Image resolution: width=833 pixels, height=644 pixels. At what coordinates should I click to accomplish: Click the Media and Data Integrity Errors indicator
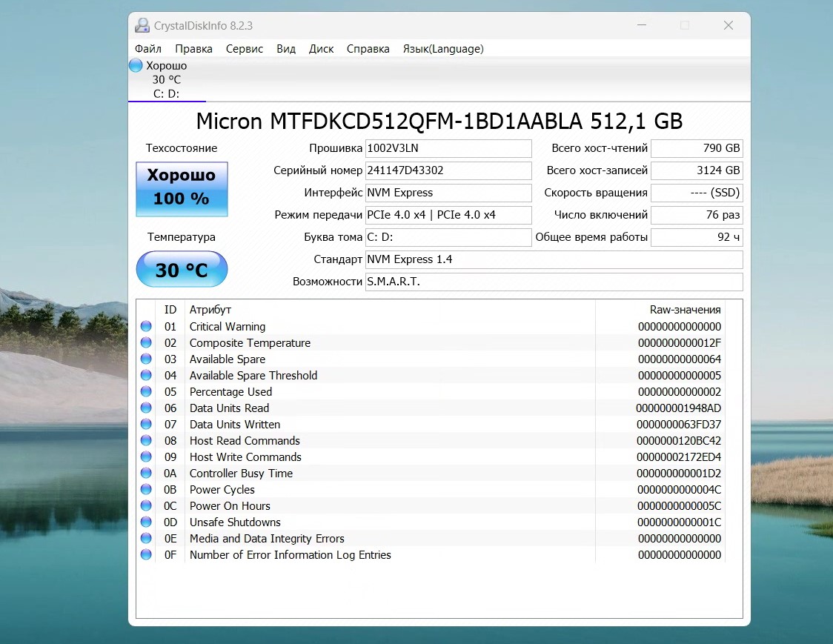coord(145,538)
